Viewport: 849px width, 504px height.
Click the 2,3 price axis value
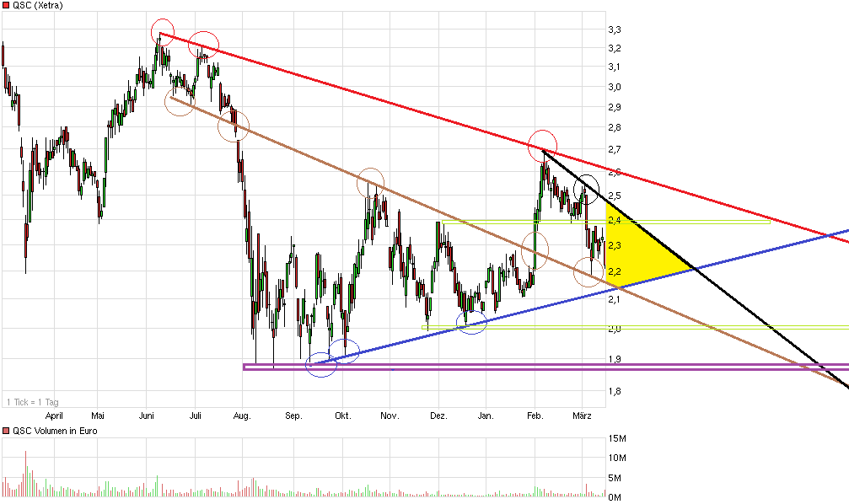click(615, 245)
